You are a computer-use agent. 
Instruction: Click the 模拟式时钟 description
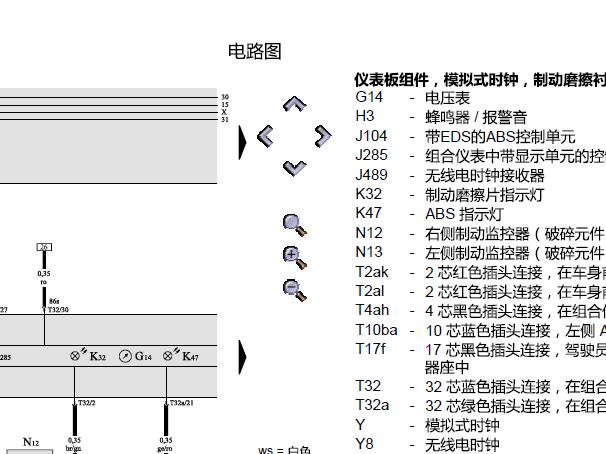[x=462, y=426]
